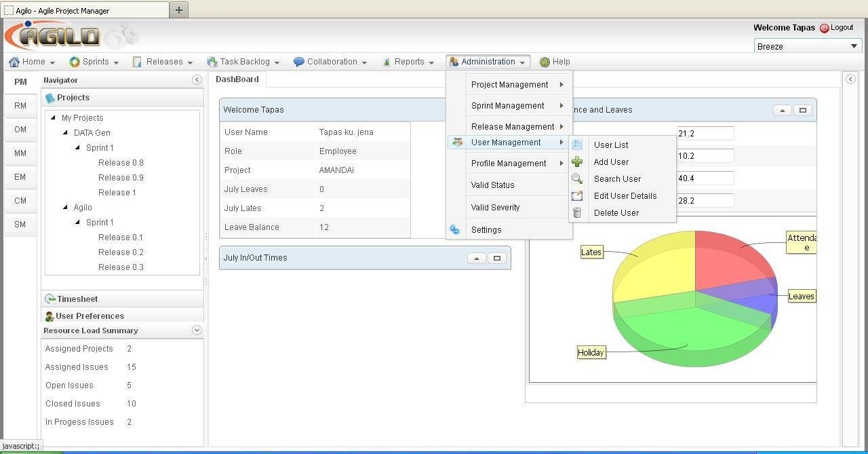This screenshot has width=868, height=454.
Task: Click the Settings gears icon in Administration menu
Action: [454, 229]
